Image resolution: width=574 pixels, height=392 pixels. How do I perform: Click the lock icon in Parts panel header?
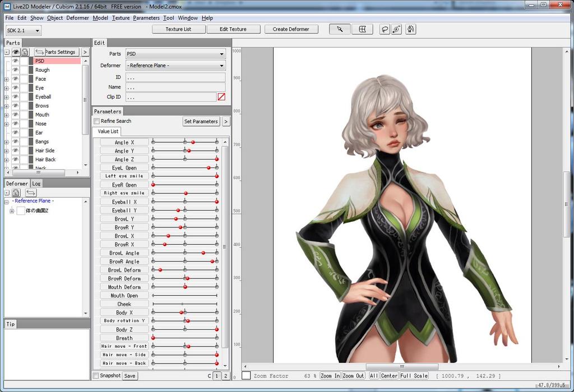25,52
